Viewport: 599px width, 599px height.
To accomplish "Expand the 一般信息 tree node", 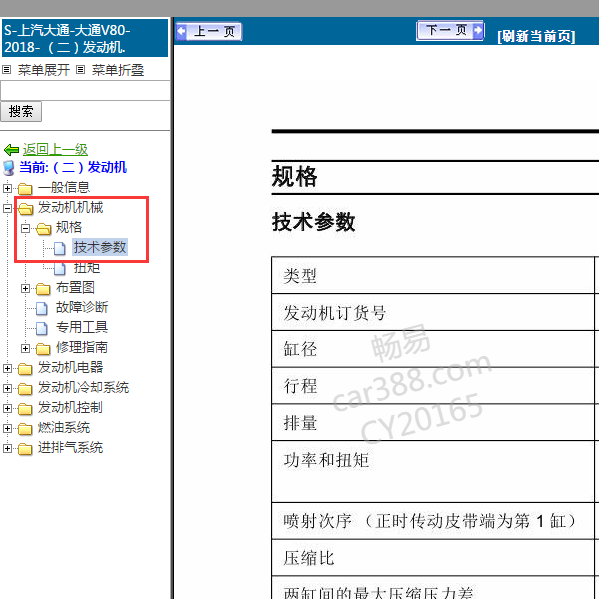I will (7, 188).
